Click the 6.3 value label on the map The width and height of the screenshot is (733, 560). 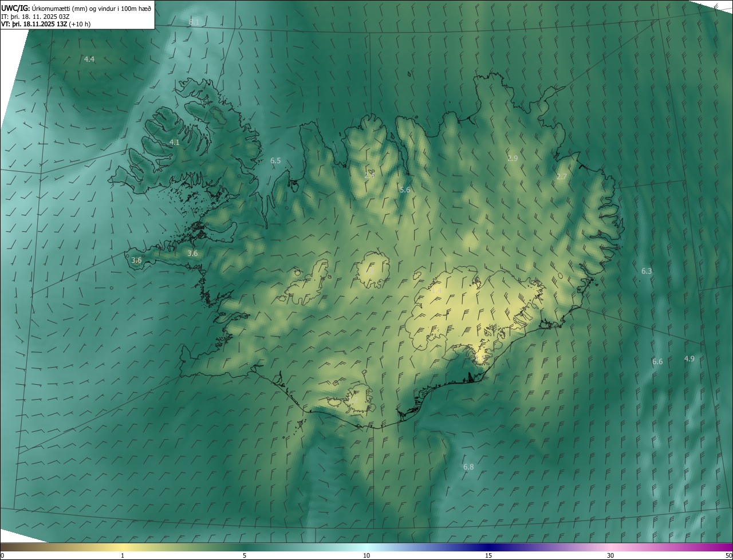647,271
